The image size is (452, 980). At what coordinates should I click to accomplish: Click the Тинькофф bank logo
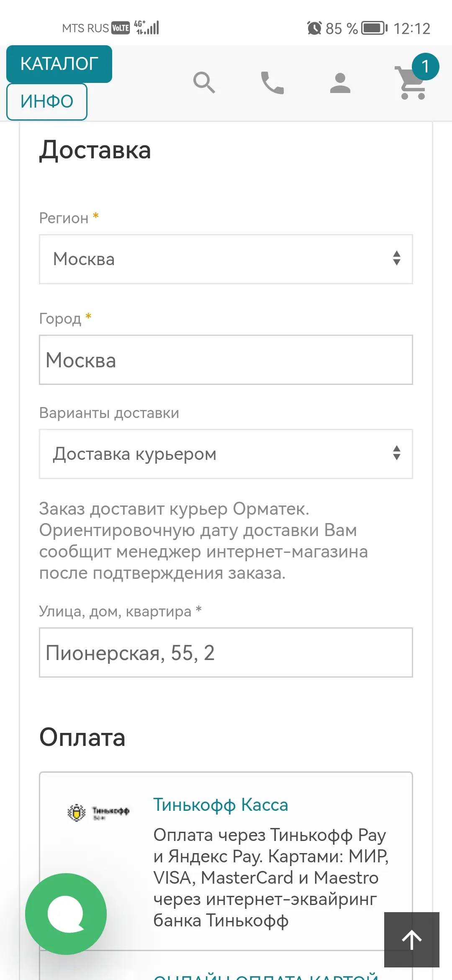point(99,812)
